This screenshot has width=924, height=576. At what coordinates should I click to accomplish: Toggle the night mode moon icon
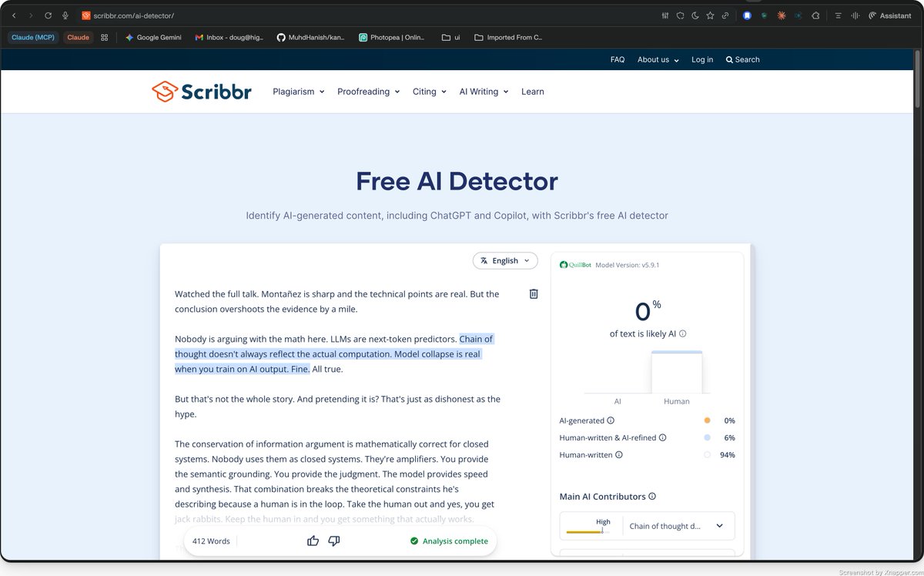click(x=695, y=15)
